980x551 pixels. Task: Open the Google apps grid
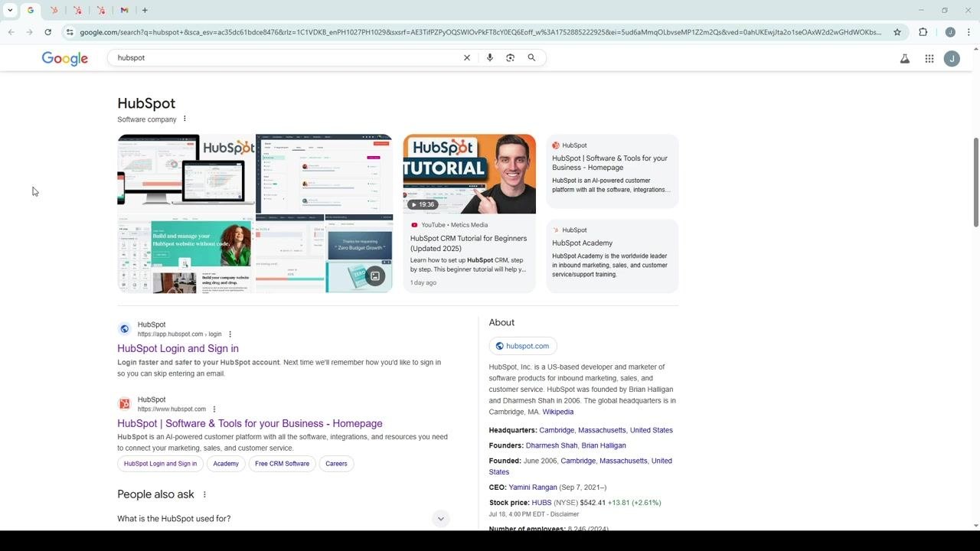tap(929, 58)
